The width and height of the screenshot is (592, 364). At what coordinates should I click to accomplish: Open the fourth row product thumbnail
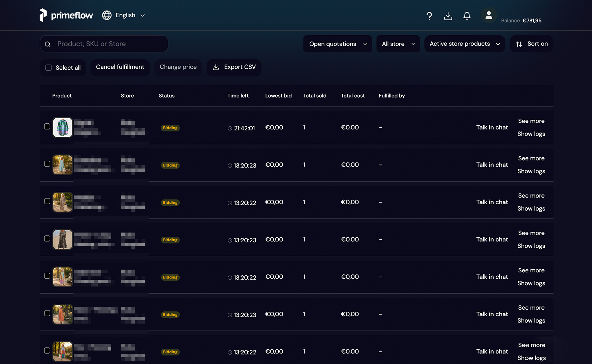(63, 240)
